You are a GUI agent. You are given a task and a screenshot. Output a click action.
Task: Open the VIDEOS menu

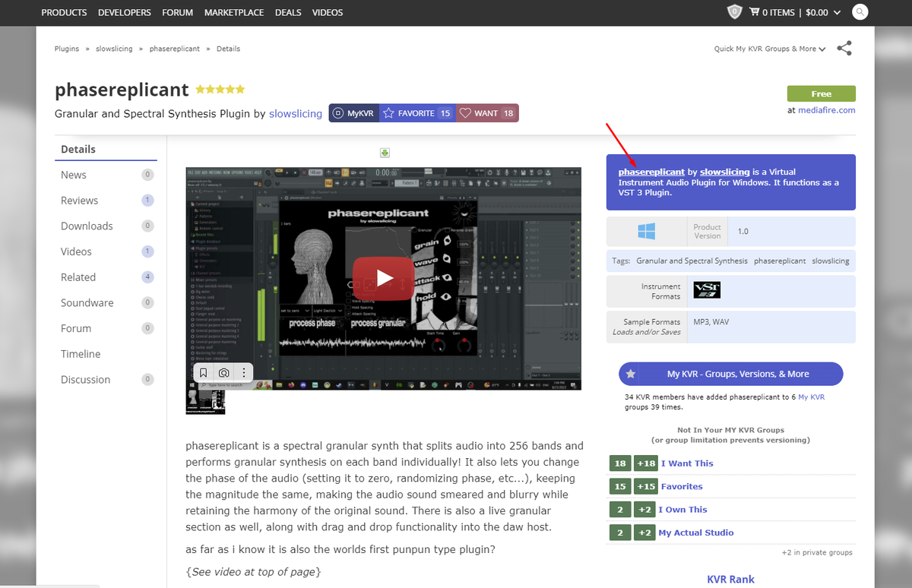[327, 12]
